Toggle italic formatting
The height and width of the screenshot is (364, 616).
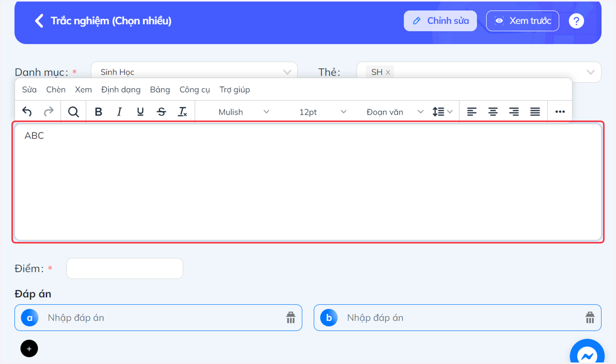[120, 112]
